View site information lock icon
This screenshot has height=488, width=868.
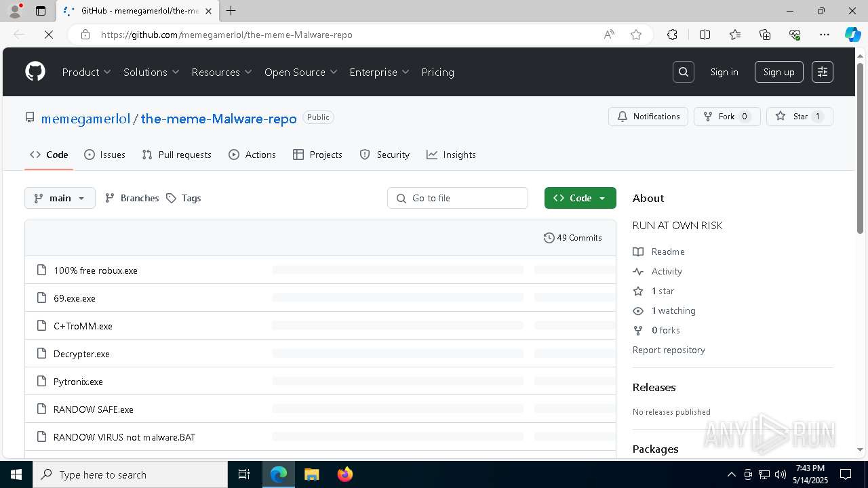click(85, 35)
